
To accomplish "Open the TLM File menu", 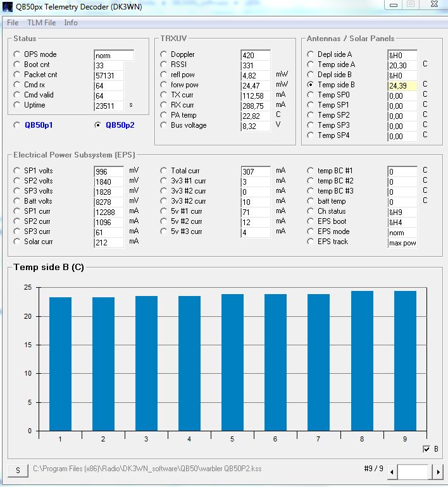I will click(x=41, y=23).
